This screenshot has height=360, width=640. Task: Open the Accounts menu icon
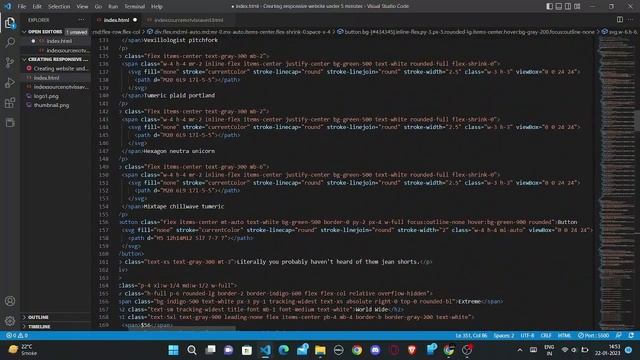click(10, 301)
